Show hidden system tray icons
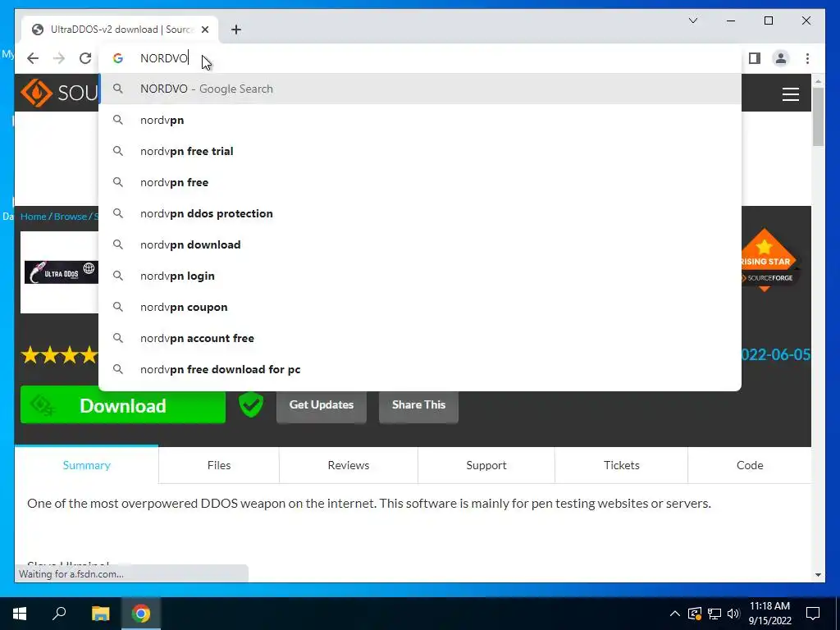 (674, 614)
